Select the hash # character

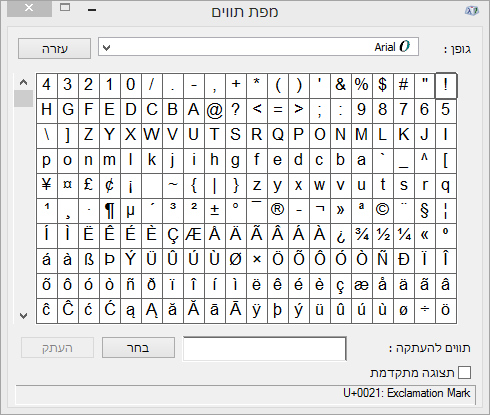404,86
